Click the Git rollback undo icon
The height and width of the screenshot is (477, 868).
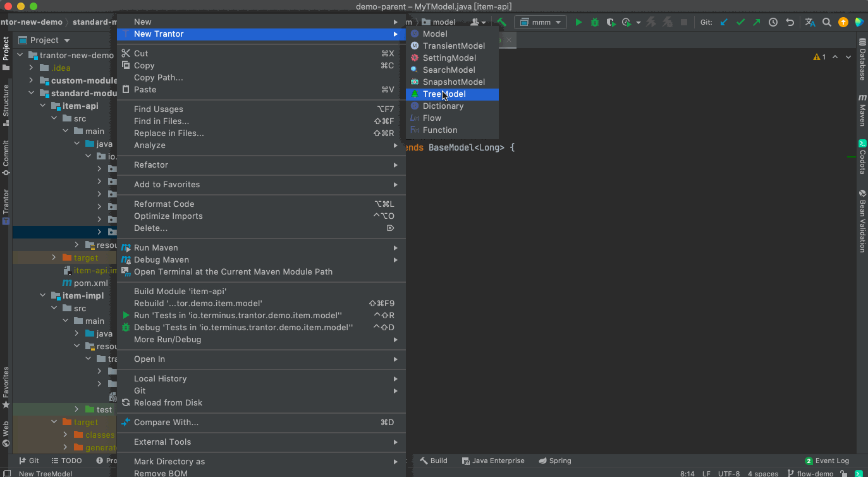[790, 22]
